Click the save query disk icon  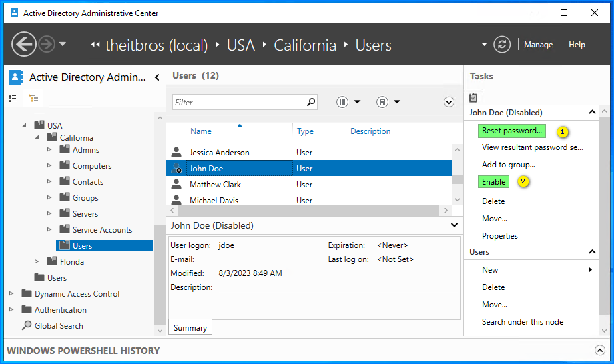[x=382, y=102]
